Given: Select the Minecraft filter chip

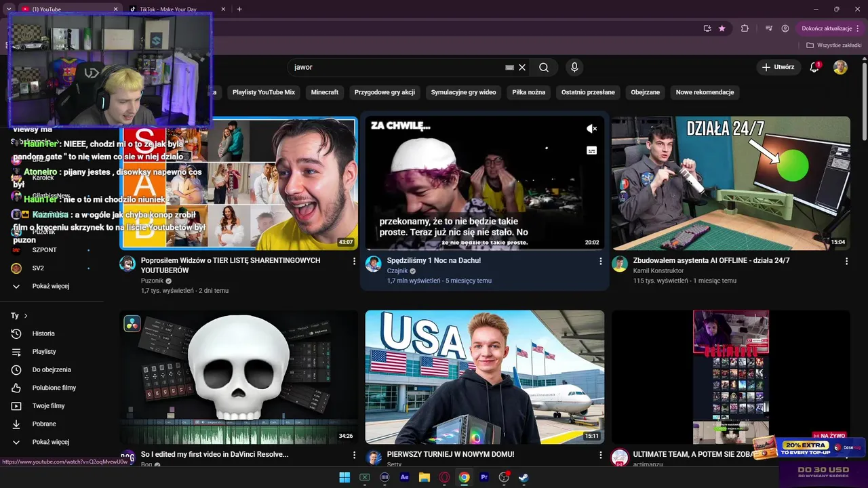Looking at the screenshot, I should pos(325,92).
